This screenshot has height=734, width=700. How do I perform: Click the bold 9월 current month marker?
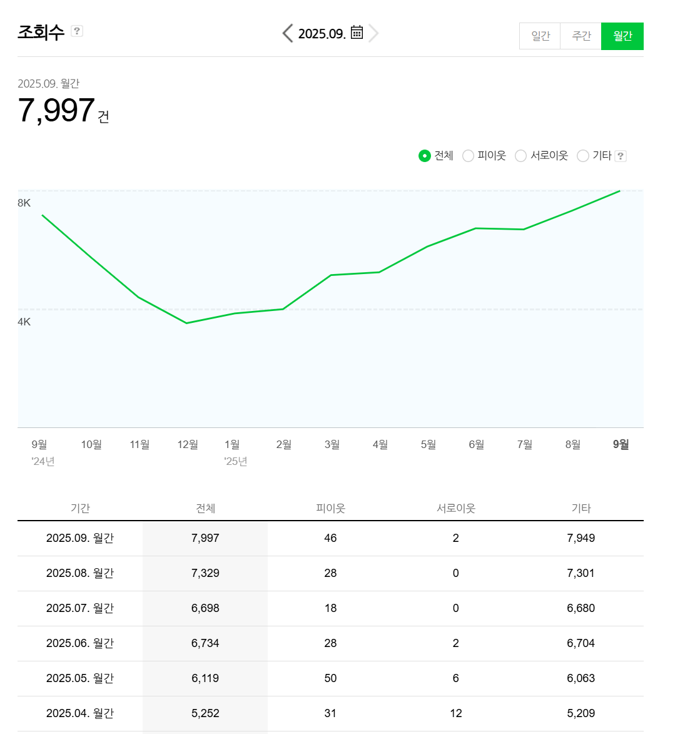[621, 444]
